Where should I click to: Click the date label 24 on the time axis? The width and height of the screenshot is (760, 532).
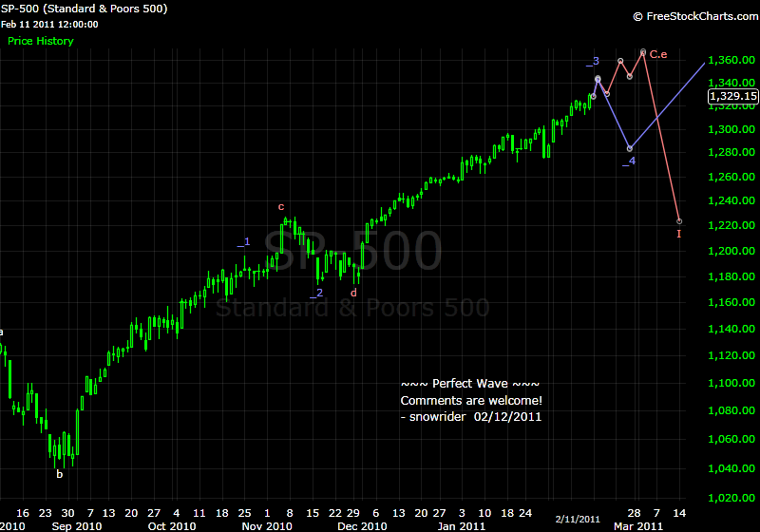(525, 513)
